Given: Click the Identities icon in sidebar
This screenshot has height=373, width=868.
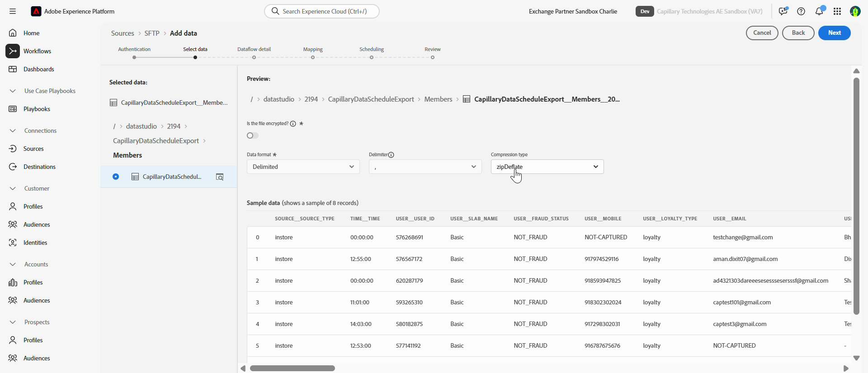Looking at the screenshot, I should coord(13,242).
